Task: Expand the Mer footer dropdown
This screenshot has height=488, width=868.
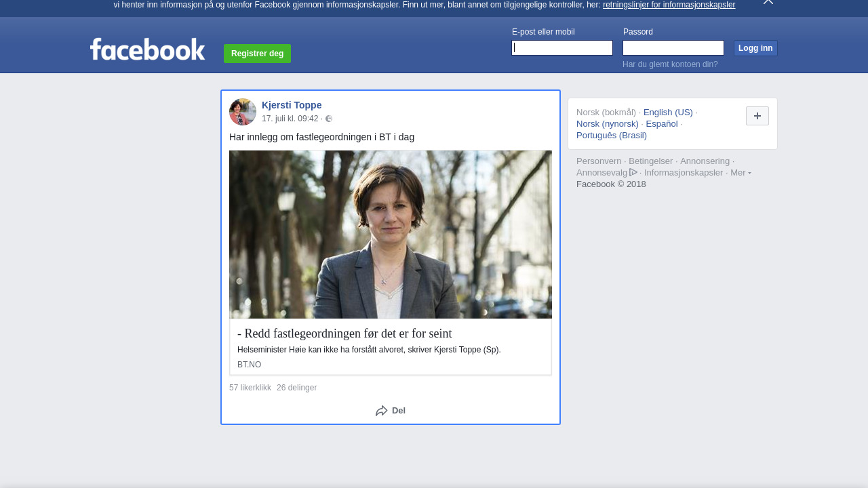Action: [x=741, y=173]
